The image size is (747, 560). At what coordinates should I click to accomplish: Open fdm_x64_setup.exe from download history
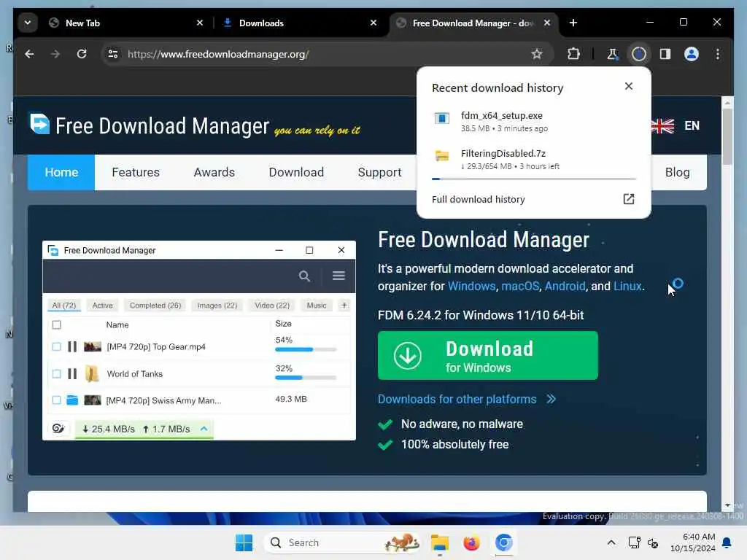pyautogui.click(x=533, y=122)
